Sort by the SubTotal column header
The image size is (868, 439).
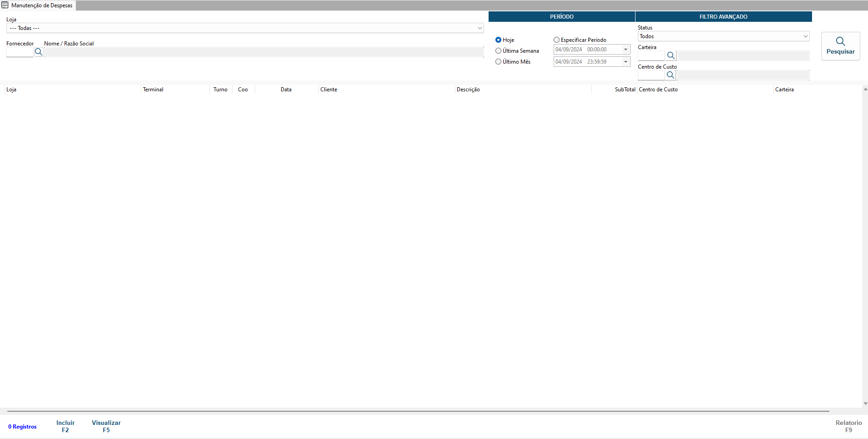click(x=614, y=90)
